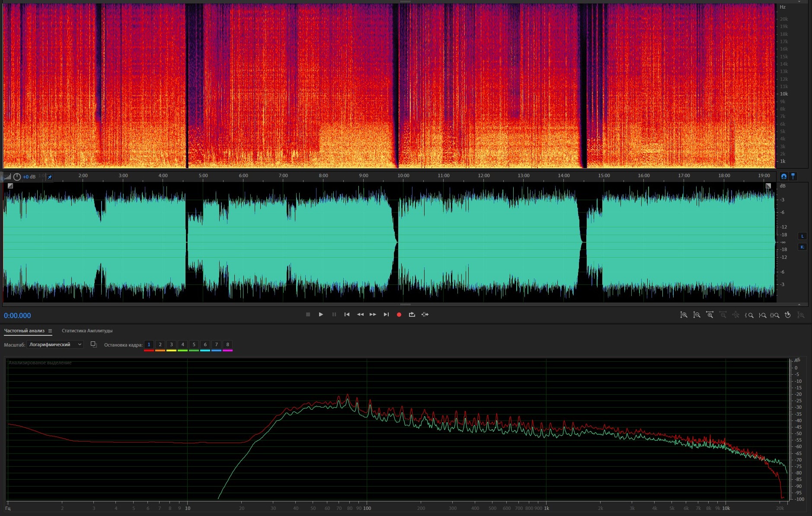Toggle loop playback icon

click(x=412, y=315)
